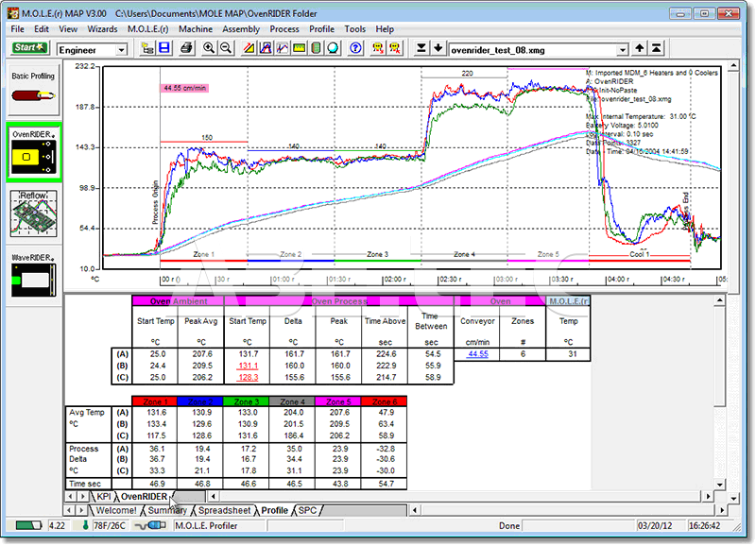Open the M.O.L.E.(r) menu
Image resolution: width=756 pixels, height=546 pixels.
tap(148, 29)
